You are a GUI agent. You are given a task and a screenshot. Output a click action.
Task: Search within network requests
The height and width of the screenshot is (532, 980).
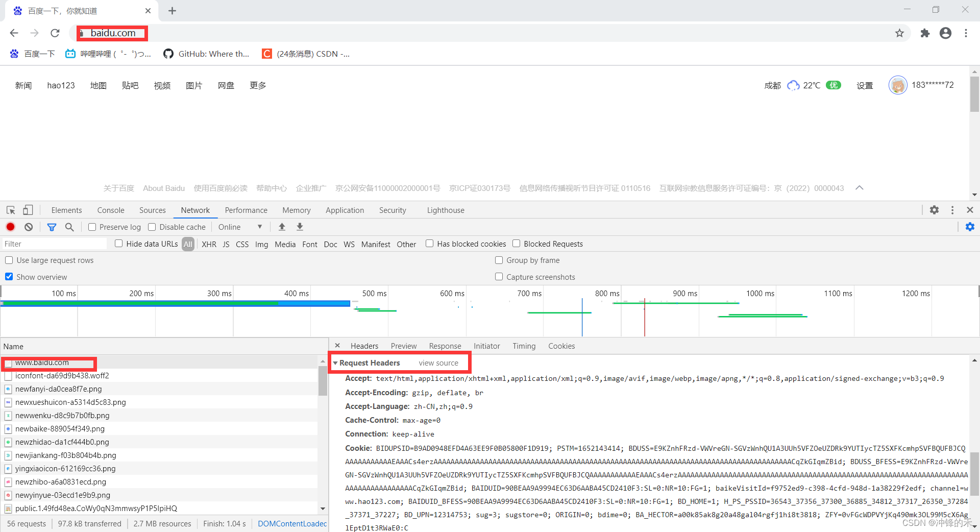click(69, 227)
